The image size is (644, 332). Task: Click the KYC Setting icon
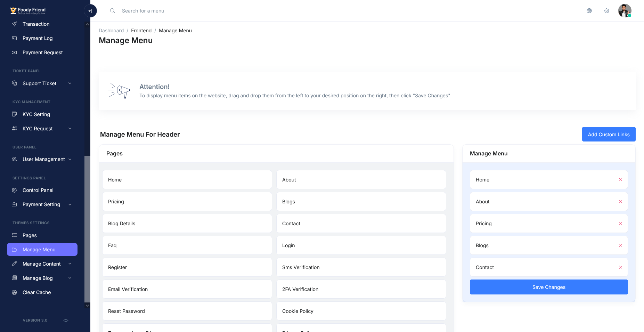tap(14, 114)
